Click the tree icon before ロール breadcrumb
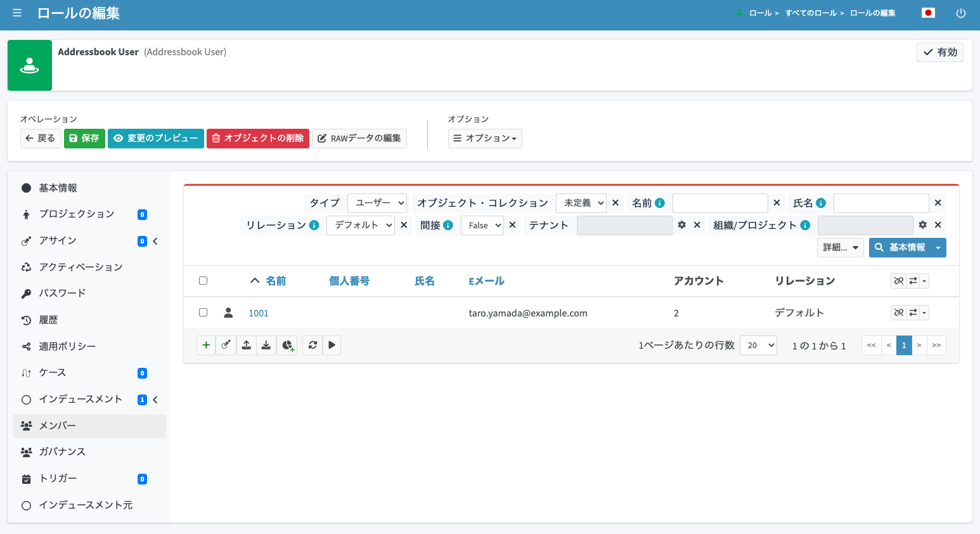 (x=739, y=13)
